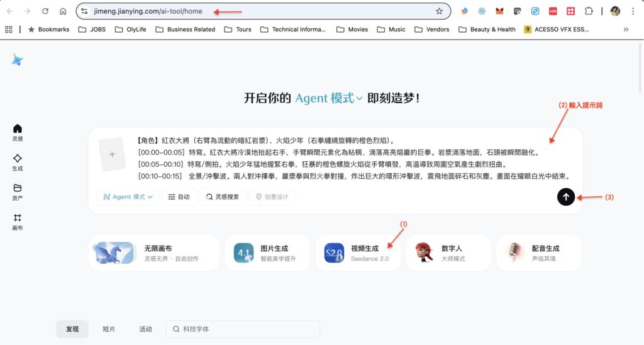
Task: Expand the Agent 模式 dropdown in the prompt toolbar
Action: tap(128, 197)
